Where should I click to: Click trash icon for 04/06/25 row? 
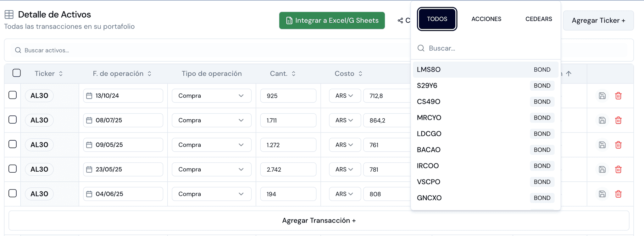[618, 194]
